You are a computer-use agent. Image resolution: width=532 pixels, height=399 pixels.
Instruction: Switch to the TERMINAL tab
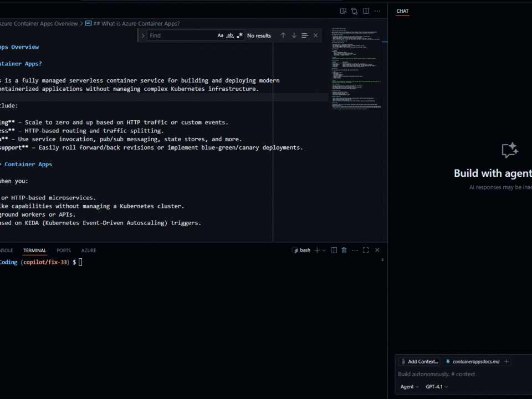pos(34,250)
